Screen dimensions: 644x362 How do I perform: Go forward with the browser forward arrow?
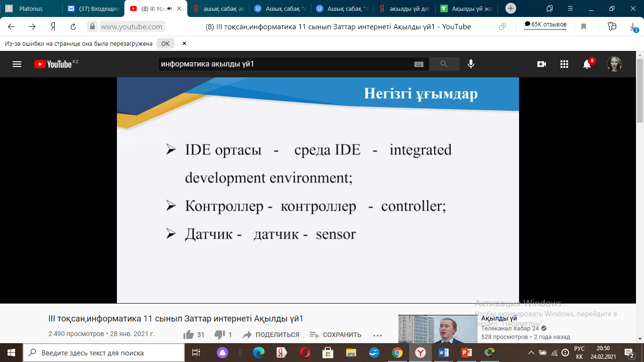[32, 27]
